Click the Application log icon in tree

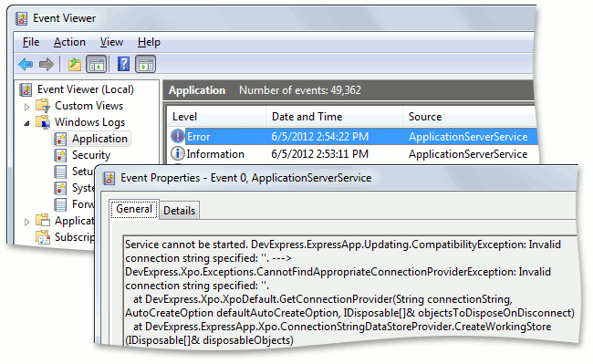click(60, 139)
